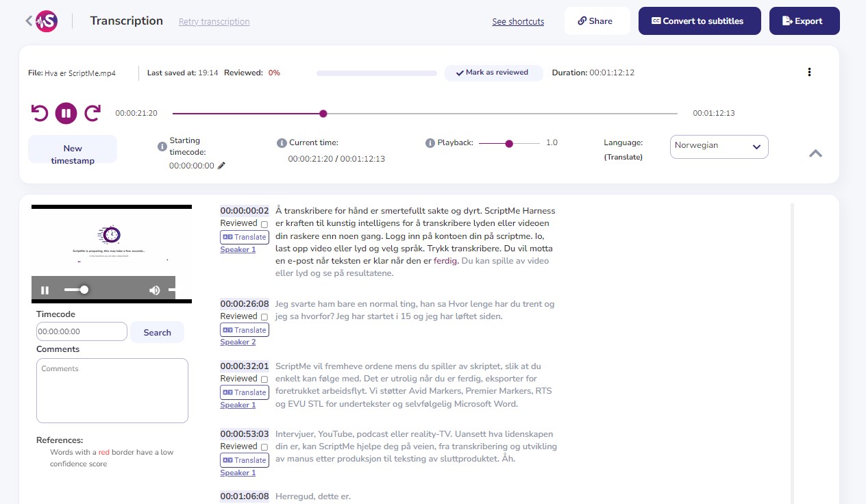
Task: Mute the video using the speaker icon
Action: click(153, 290)
